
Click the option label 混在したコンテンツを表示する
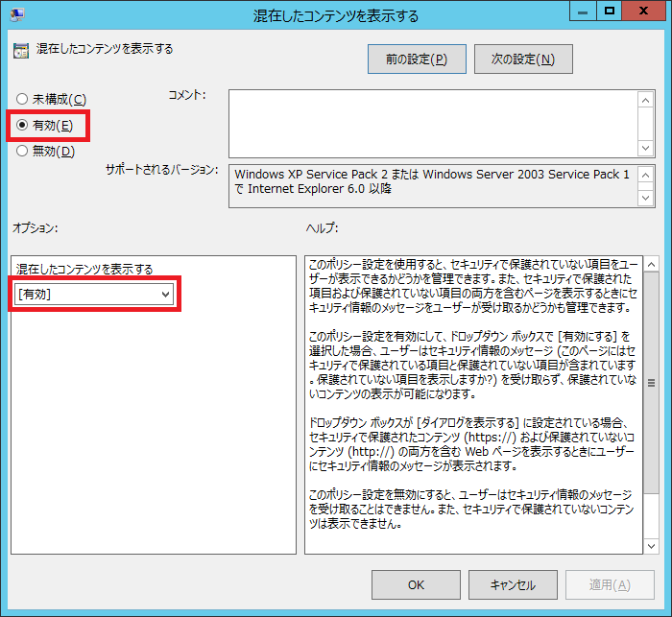(84, 269)
